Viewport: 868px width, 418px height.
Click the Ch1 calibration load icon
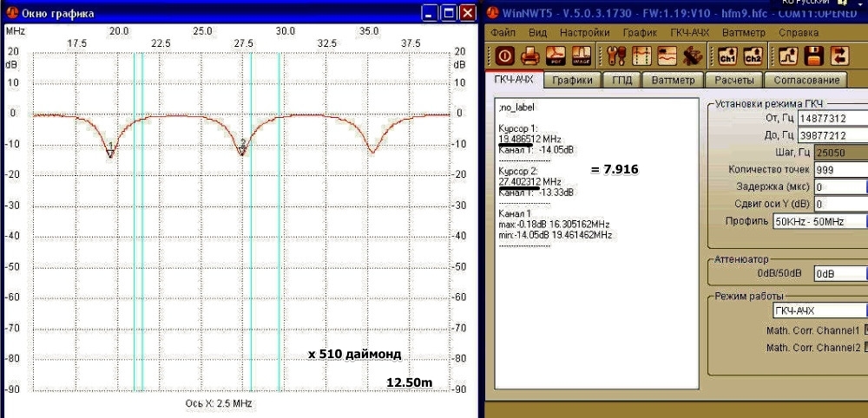pyautogui.click(x=727, y=56)
